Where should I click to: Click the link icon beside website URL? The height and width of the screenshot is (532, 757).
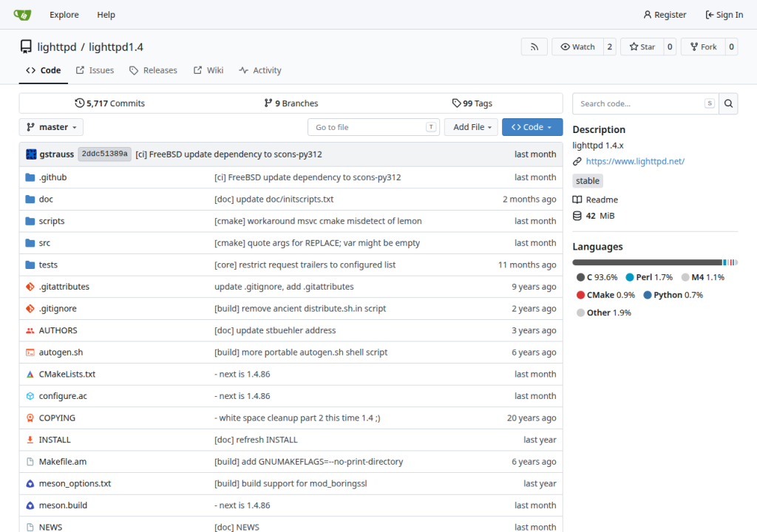(x=577, y=161)
